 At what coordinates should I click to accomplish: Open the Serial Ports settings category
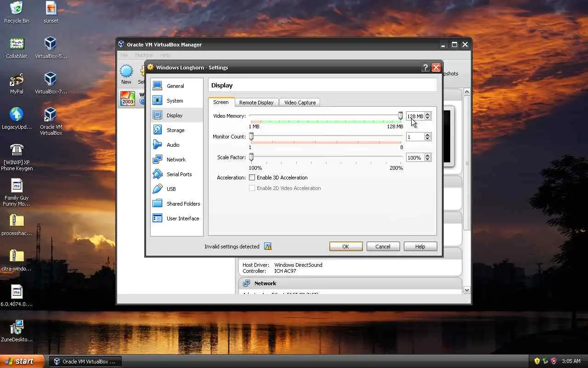coord(177,174)
